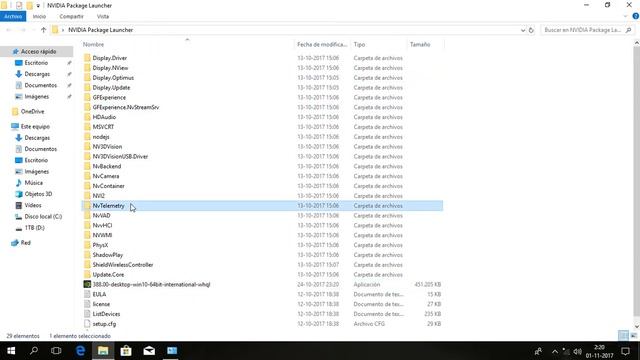The image size is (640, 360).
Task: Click the ListDevices document icon
Action: click(x=87, y=314)
